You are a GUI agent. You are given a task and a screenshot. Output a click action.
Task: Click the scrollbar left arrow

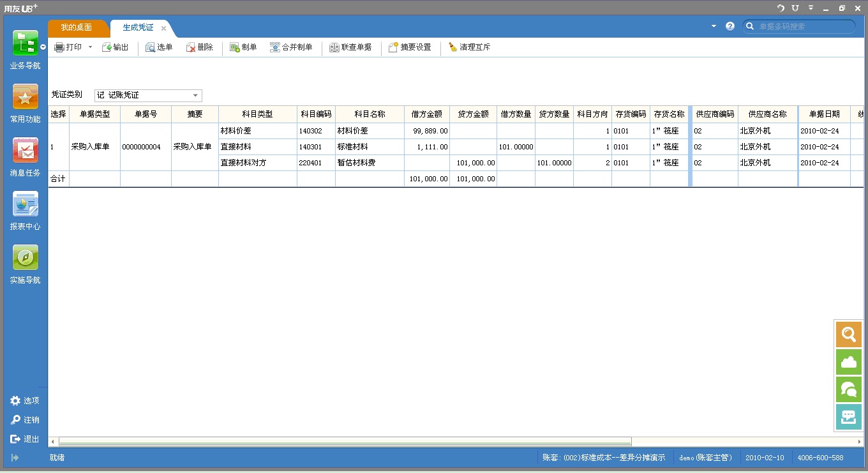click(53, 442)
